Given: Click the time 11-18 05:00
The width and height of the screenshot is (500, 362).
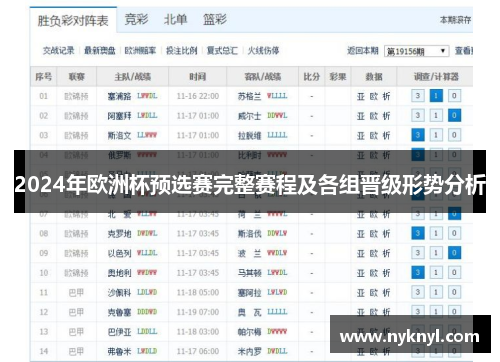Looking at the screenshot, I should point(198,293).
